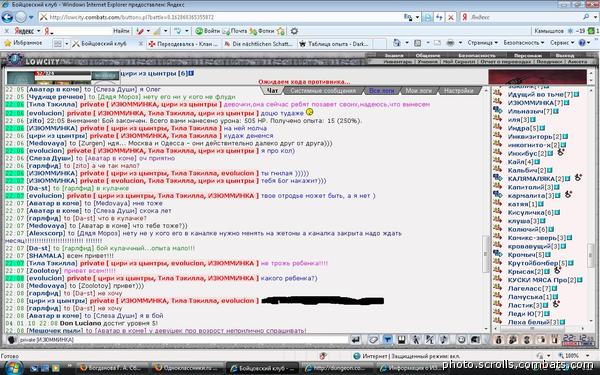This screenshot has width=600, height=375.
Task: Switch to the Переодевалка - Клан tab
Action: tap(184, 44)
